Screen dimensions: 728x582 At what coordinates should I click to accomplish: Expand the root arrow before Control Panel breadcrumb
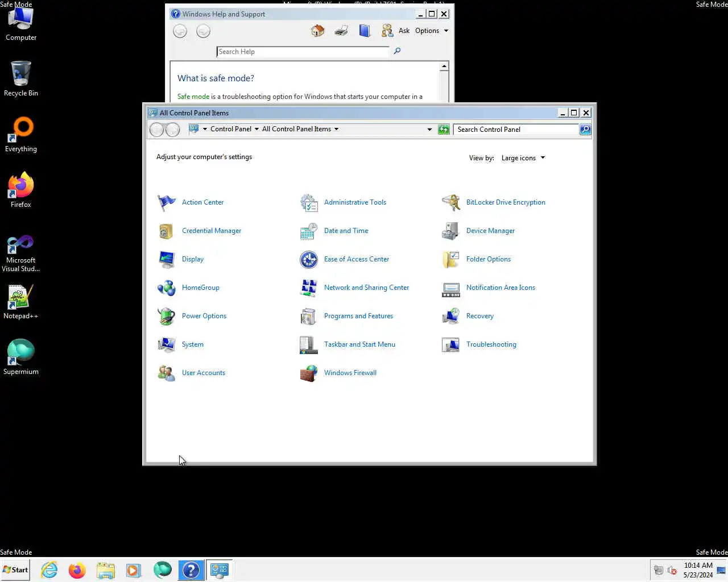(205, 129)
